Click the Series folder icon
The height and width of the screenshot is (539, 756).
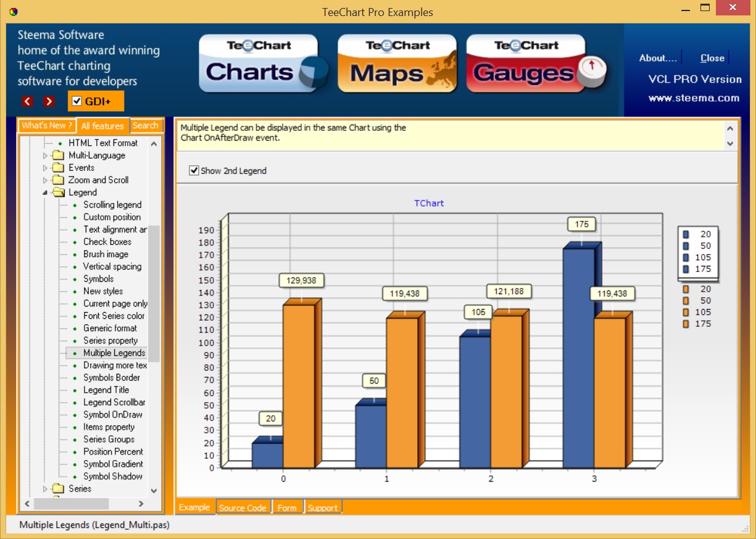[59, 488]
